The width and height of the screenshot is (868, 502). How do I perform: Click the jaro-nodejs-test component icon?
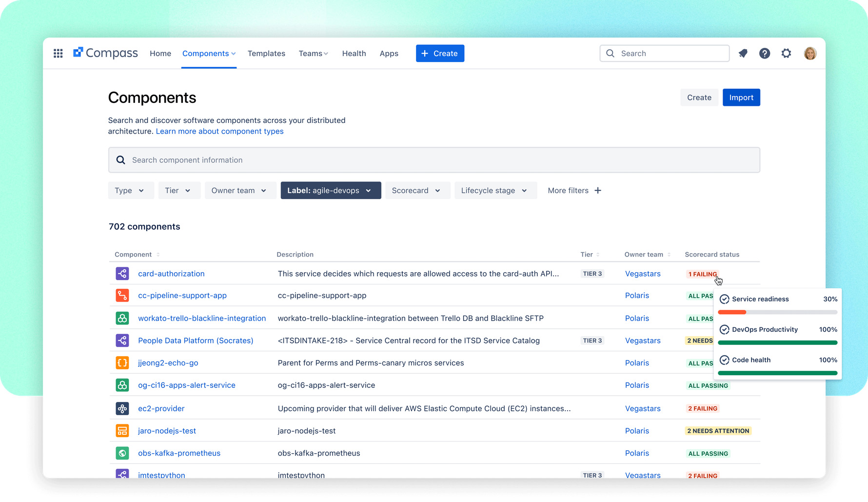coord(122,431)
